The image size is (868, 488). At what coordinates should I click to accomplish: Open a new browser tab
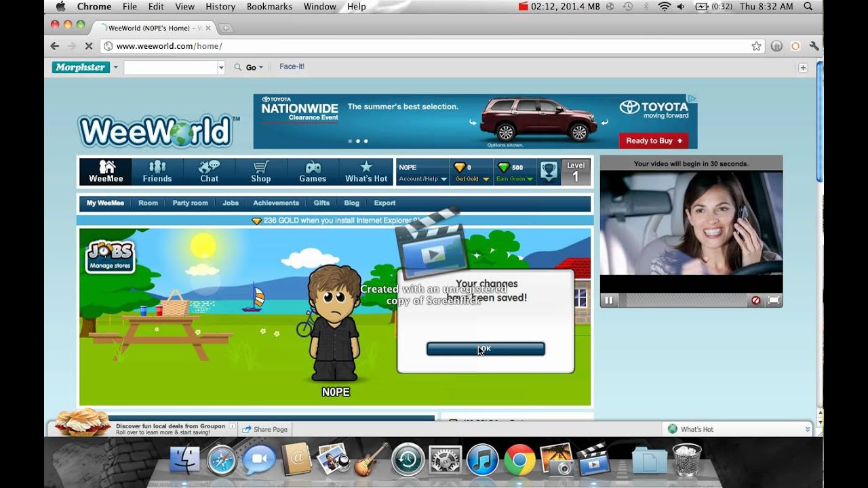226,28
